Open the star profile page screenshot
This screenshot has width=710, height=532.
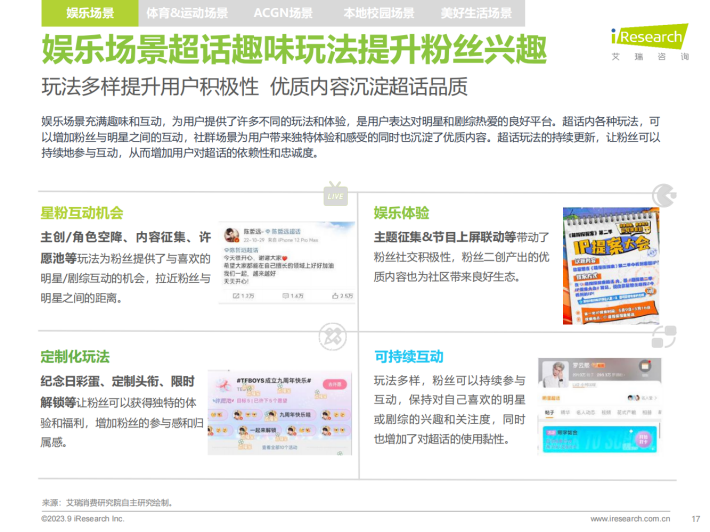(x=607, y=400)
